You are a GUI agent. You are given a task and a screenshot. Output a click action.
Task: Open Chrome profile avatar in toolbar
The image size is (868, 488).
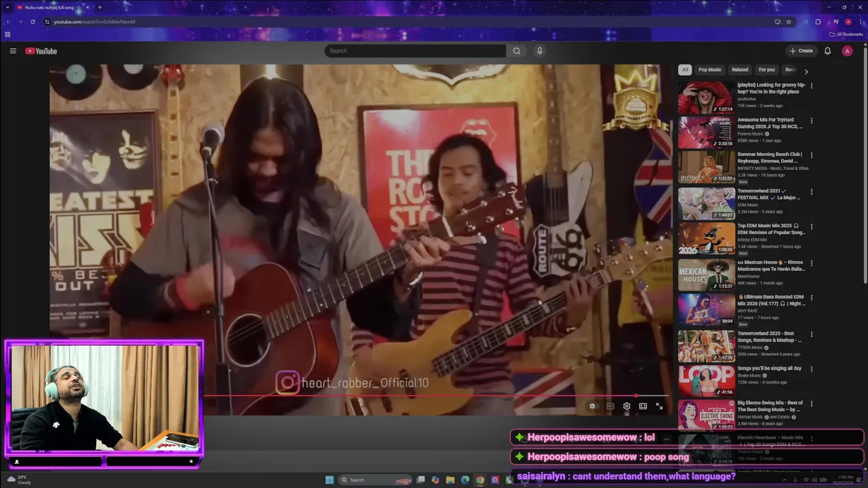coord(848,22)
